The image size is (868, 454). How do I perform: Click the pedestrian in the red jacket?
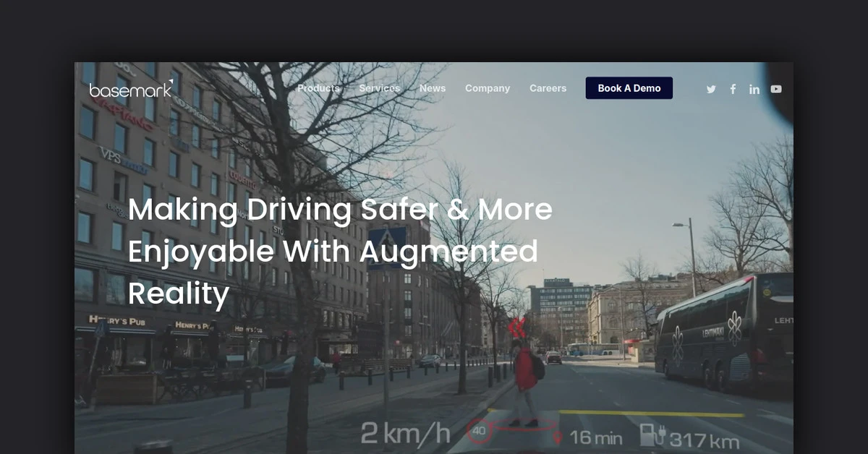tap(525, 380)
